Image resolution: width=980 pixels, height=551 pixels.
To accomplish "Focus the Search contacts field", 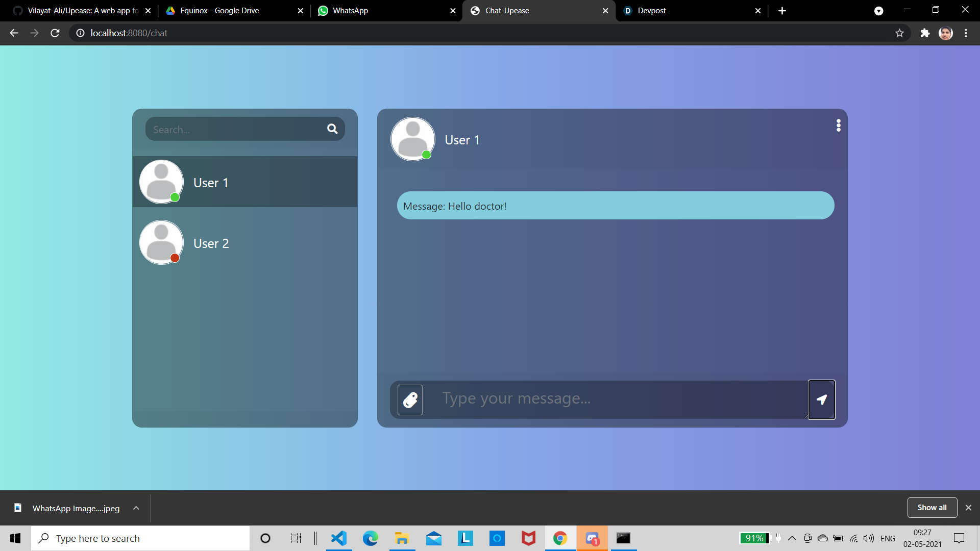I will coord(235,130).
